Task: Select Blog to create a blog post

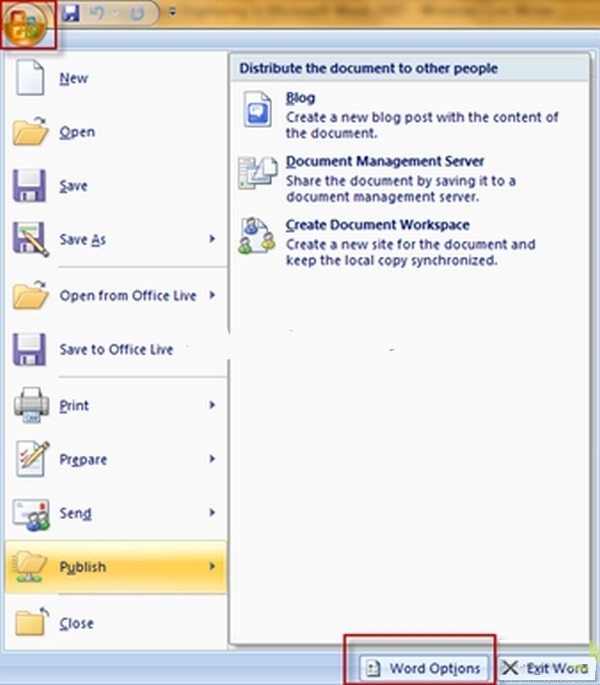Action: (300, 98)
